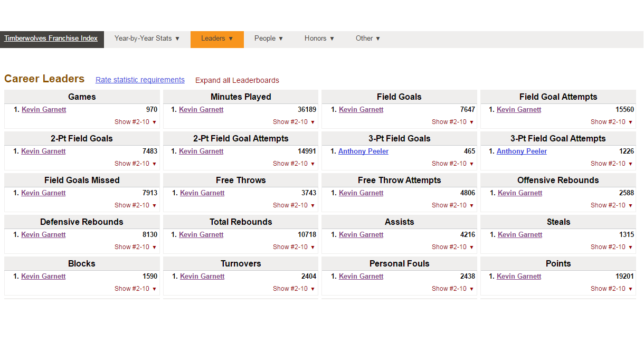Viewport: 644px width, 342px height.
Task: Show ranks #2-10 under Games
Action: point(135,122)
